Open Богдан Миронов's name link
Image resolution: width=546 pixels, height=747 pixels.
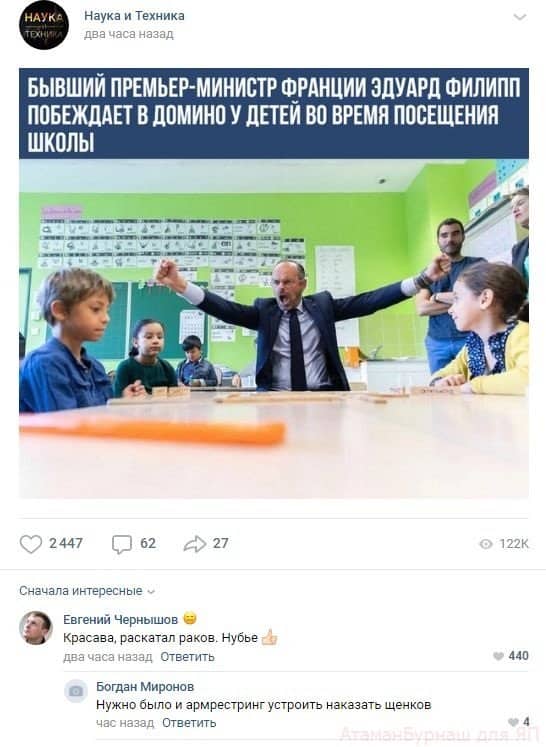[145, 686]
